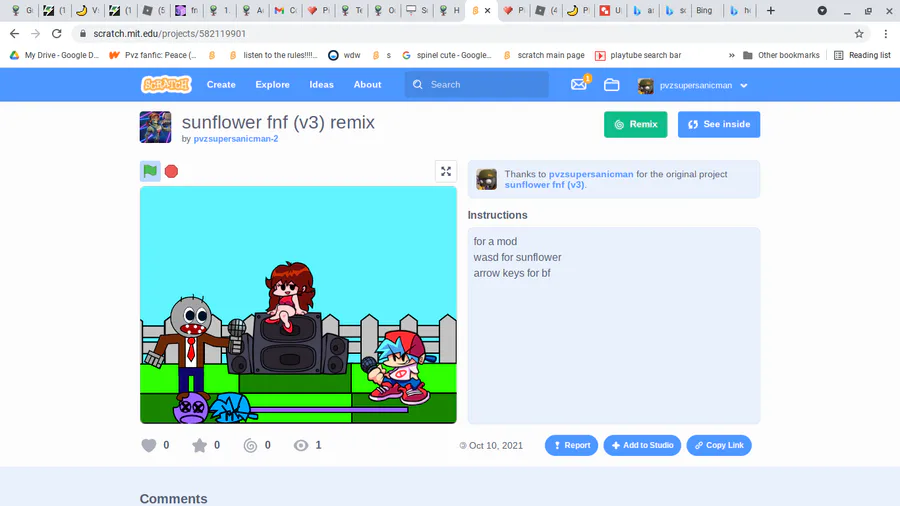Click the address bar URL
This screenshot has width=900, height=506.
point(169,34)
